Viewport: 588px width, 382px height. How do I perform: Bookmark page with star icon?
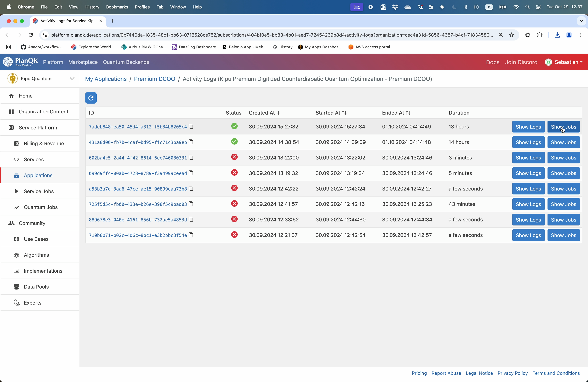[x=511, y=35]
